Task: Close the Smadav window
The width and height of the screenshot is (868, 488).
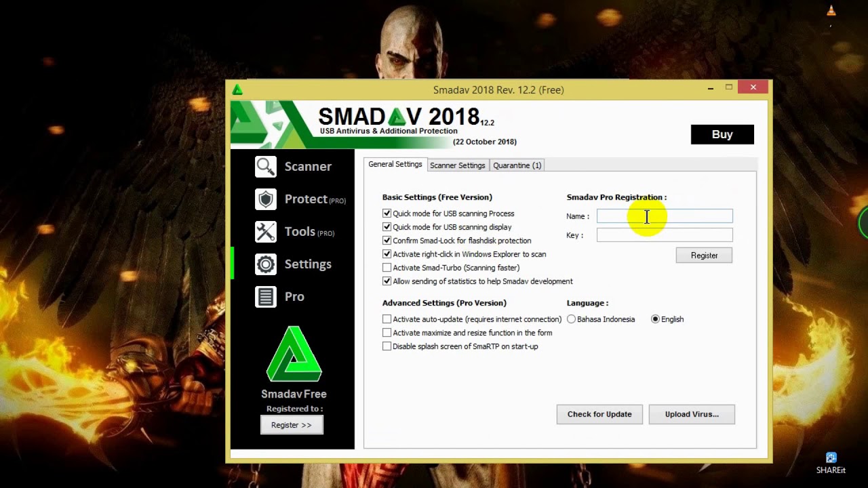Action: 753,87
